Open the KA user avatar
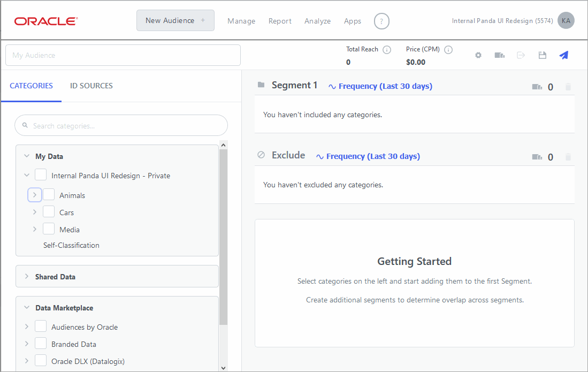Image resolution: width=588 pixels, height=372 pixels. click(566, 21)
